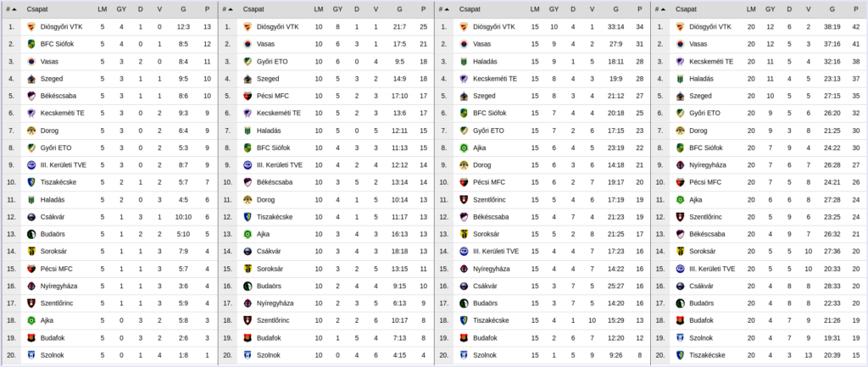Select Csákvár row in second table
This screenshot has width=868, height=367.
(325, 252)
